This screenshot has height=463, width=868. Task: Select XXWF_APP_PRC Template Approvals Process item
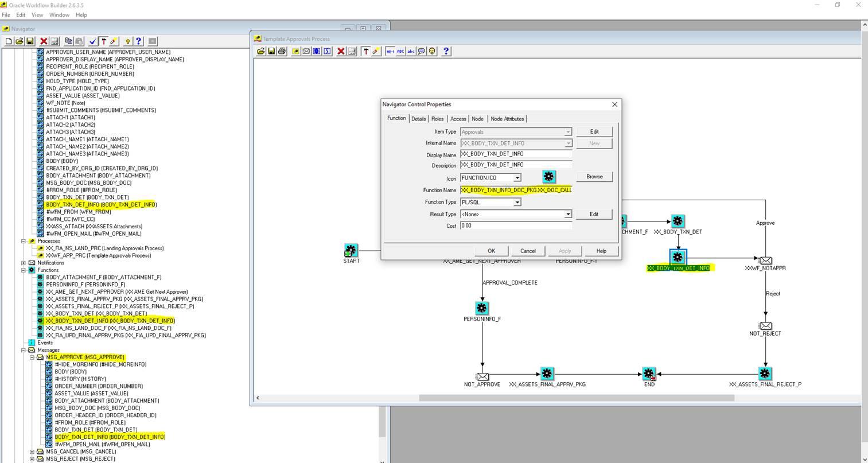pos(98,255)
